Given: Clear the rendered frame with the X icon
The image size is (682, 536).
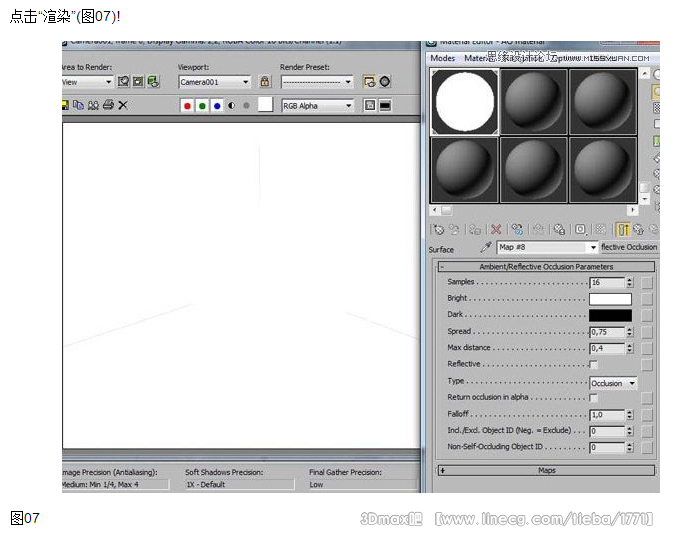Looking at the screenshot, I should point(123,105).
